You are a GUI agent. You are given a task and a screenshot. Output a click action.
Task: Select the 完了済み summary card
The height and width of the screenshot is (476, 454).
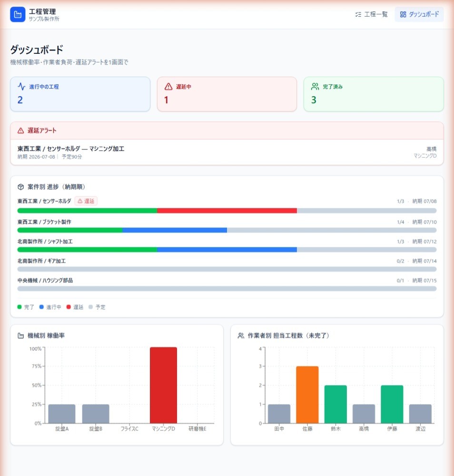click(374, 94)
